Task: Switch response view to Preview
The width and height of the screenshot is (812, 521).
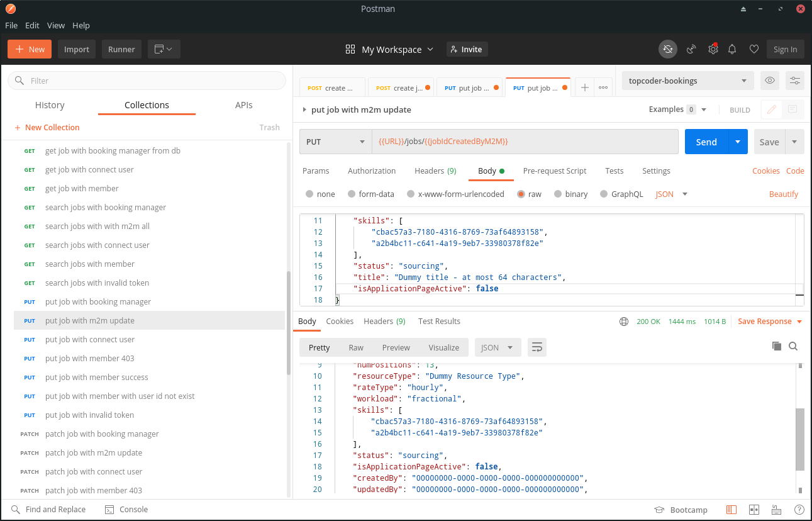Action: tap(396, 347)
